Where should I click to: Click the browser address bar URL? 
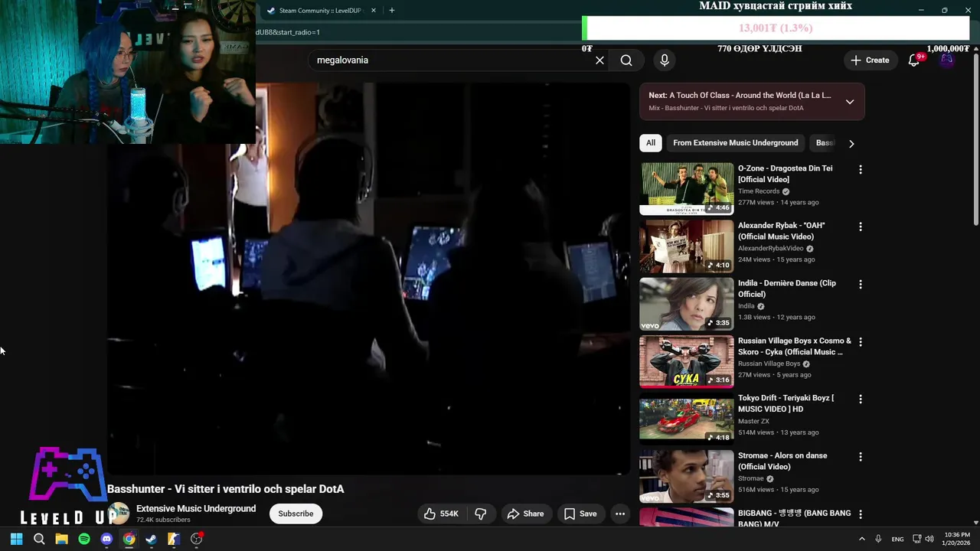[288, 32]
